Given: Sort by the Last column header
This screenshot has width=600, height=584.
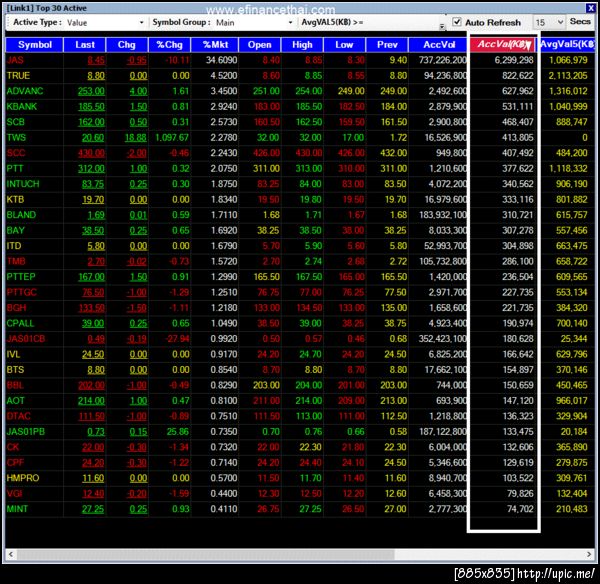Looking at the screenshot, I should pos(85,45).
